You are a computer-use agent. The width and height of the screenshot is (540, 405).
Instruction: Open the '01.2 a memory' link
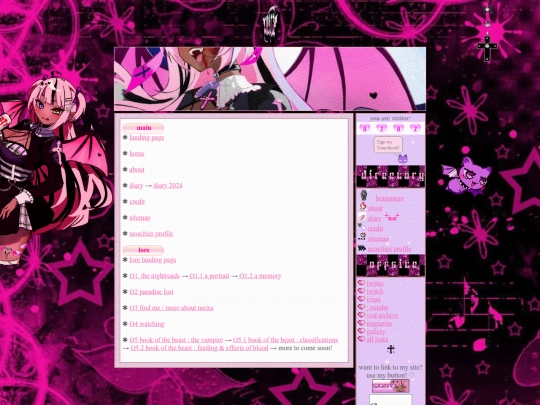pyautogui.click(x=260, y=276)
